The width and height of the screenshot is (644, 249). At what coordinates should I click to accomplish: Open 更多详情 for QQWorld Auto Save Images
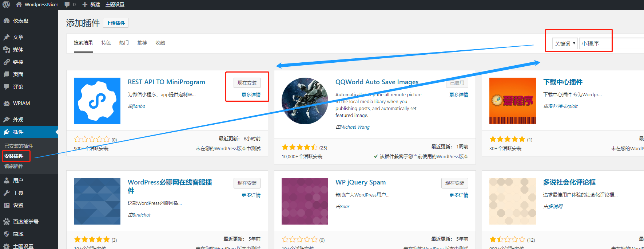tap(459, 95)
